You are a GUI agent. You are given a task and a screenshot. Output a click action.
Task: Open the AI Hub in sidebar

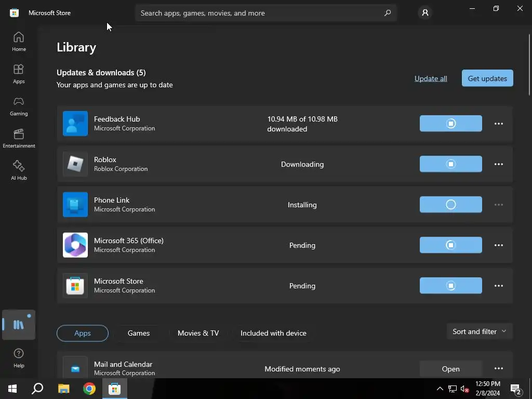point(19,170)
